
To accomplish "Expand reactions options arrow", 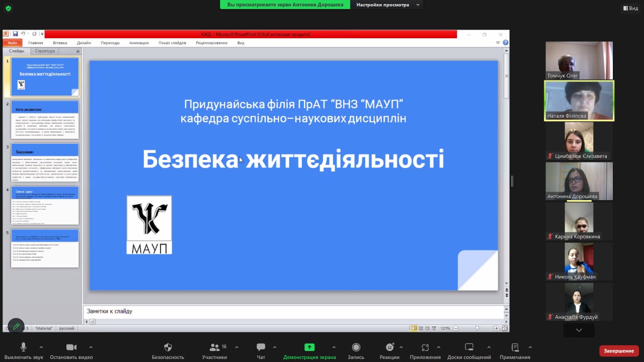I will [x=401, y=347].
